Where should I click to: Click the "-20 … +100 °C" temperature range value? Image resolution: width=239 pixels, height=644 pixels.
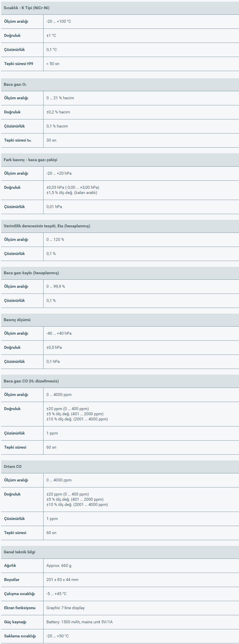[59, 22]
